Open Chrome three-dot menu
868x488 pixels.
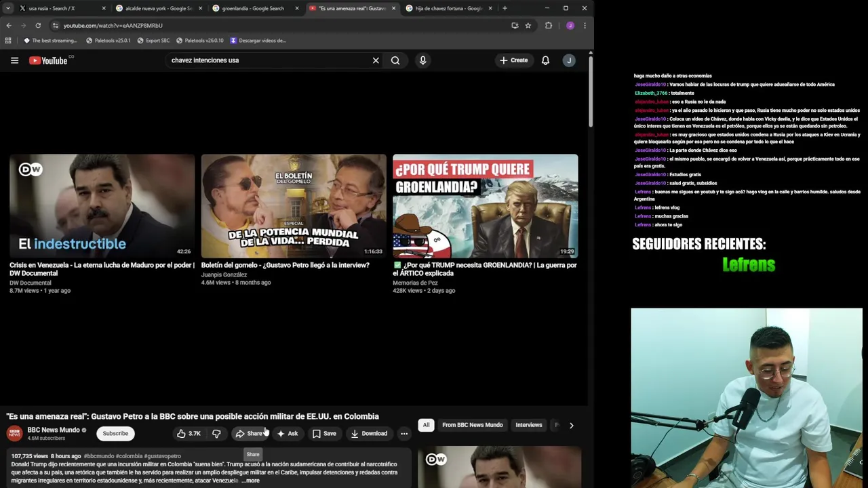(x=585, y=26)
